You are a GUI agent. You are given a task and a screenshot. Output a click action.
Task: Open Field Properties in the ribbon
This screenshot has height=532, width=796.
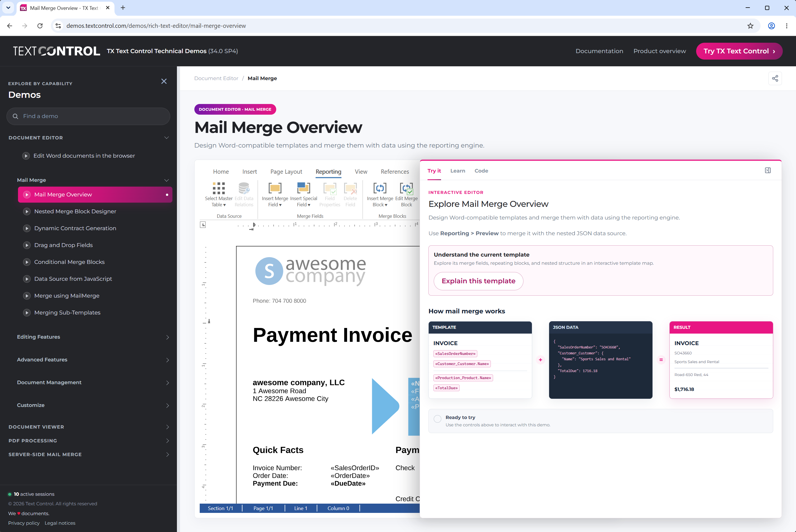(329, 188)
